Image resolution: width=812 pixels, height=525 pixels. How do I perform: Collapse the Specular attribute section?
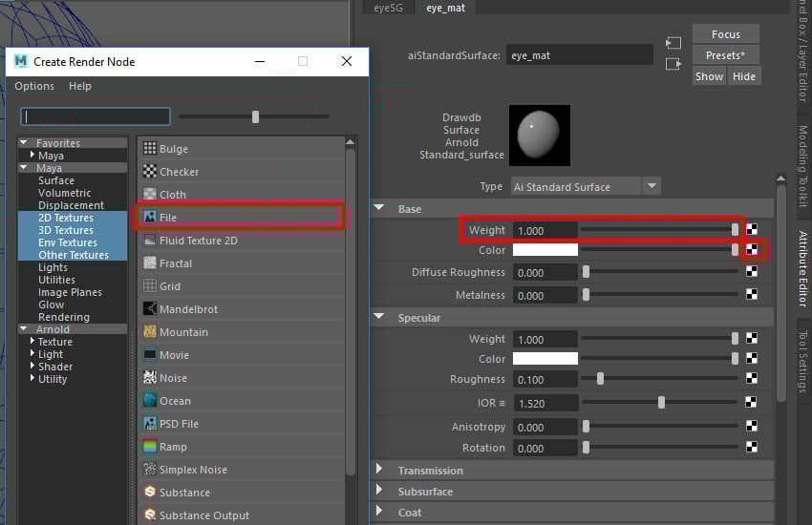pos(379,317)
